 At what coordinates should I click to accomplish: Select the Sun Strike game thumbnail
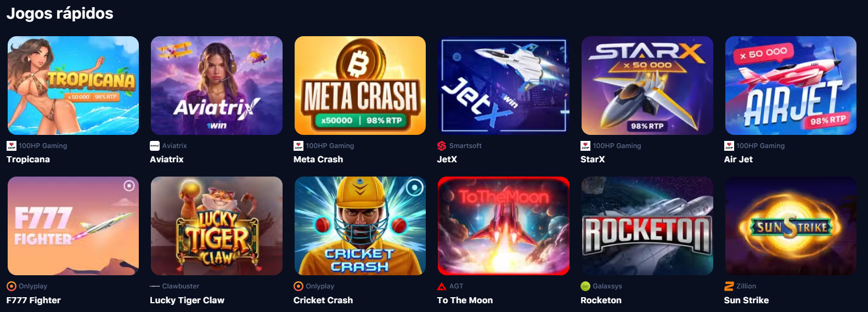pyautogui.click(x=791, y=226)
